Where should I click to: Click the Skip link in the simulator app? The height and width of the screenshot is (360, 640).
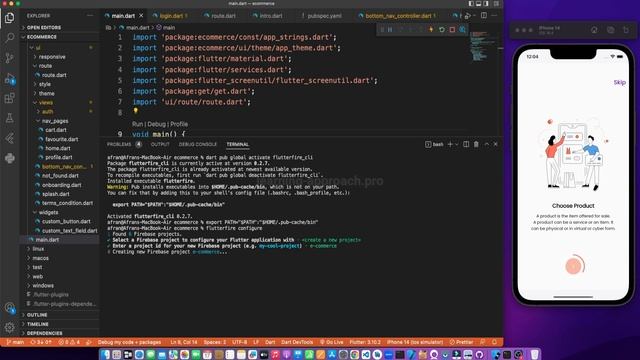tap(619, 82)
